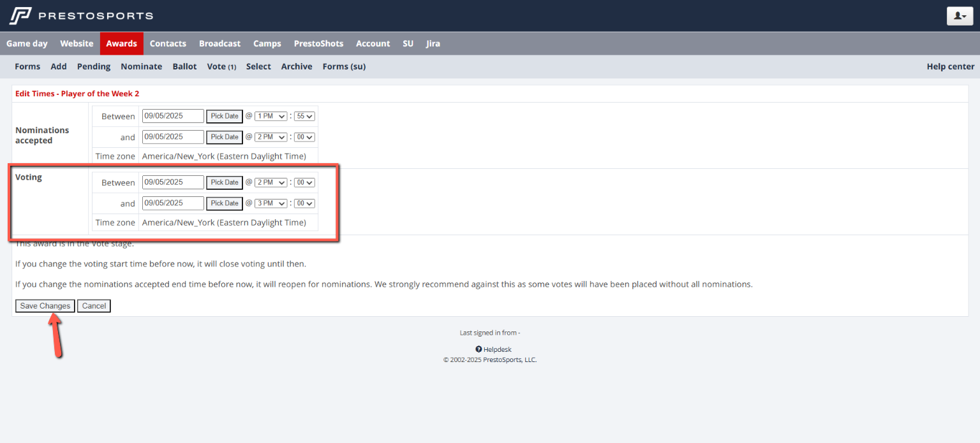Open the Vote submenu item
The width and height of the screenshot is (980, 443).
[221, 66]
